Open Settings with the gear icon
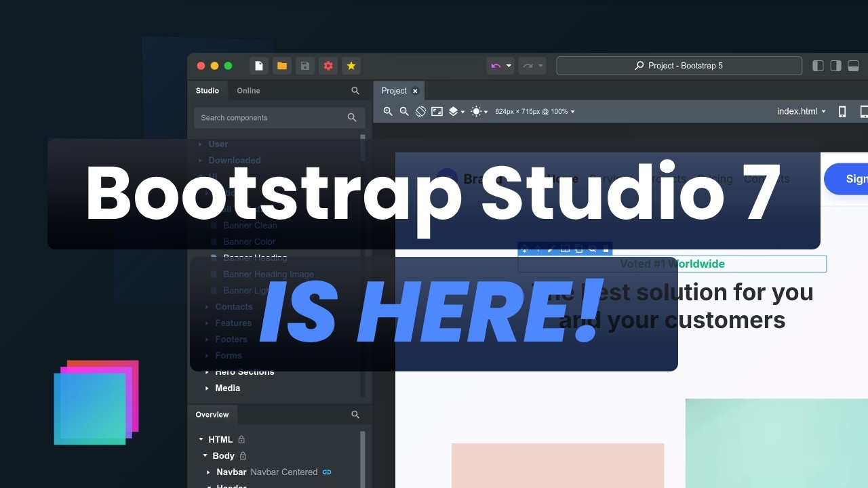 coord(328,65)
